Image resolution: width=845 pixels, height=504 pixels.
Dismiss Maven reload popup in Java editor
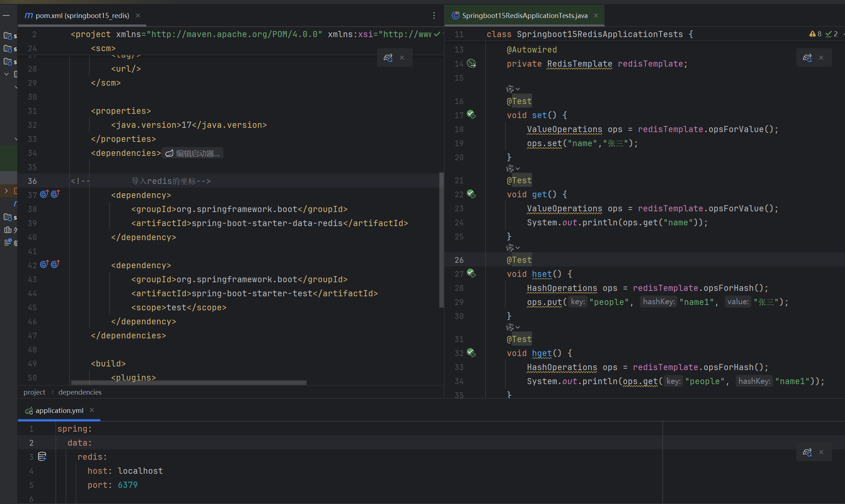(x=821, y=58)
